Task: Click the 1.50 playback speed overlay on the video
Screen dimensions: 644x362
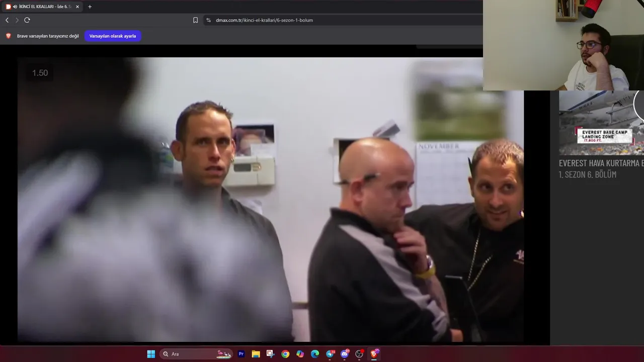Action: (40, 73)
